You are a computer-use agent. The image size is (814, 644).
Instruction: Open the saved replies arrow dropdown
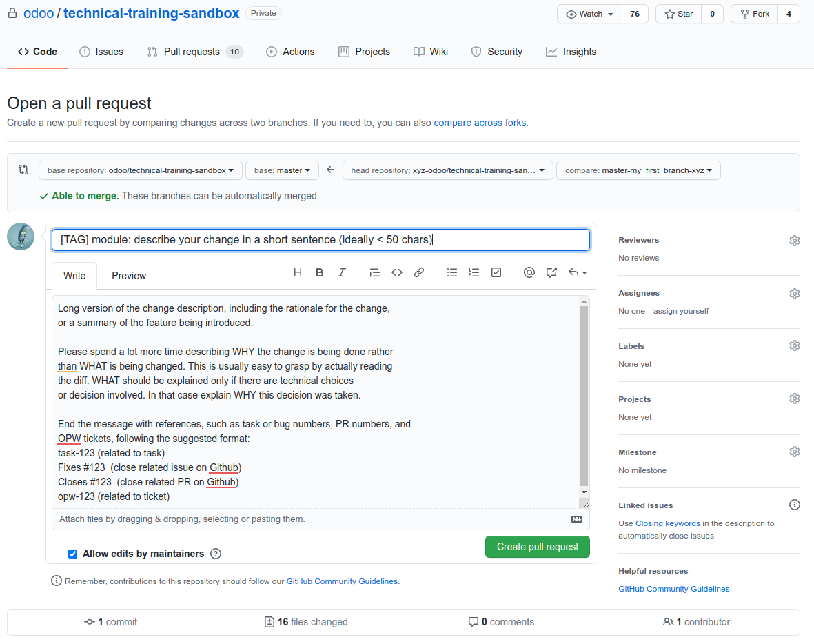(x=578, y=272)
